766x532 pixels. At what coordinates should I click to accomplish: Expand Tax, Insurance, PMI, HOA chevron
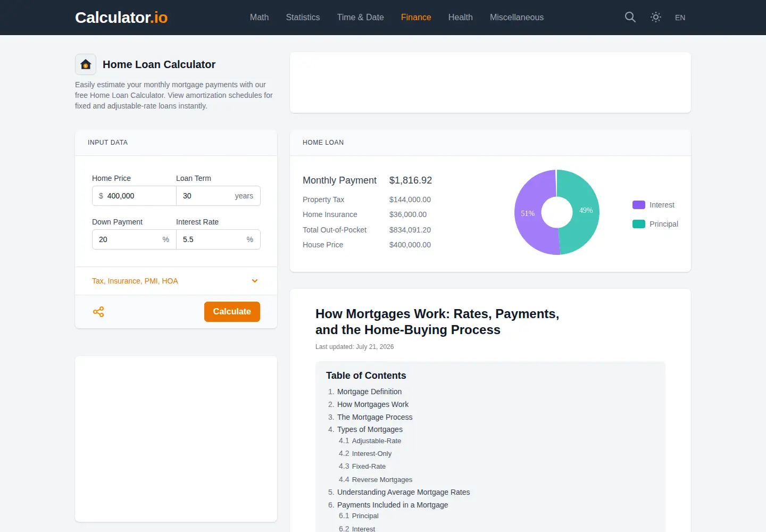click(255, 281)
